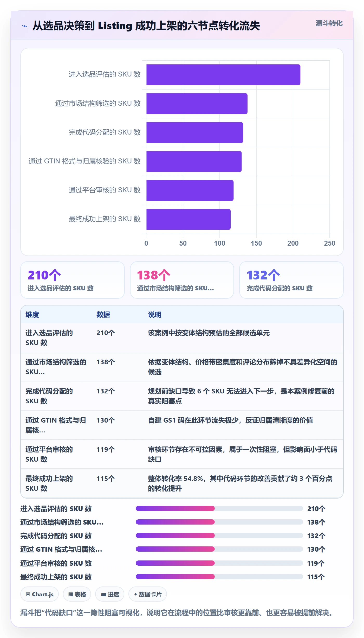Viewport: 364px width, 638px height.
Task: Click the chart bar for 通过市场结构筛选的 SKU 数
Action: pos(197,104)
